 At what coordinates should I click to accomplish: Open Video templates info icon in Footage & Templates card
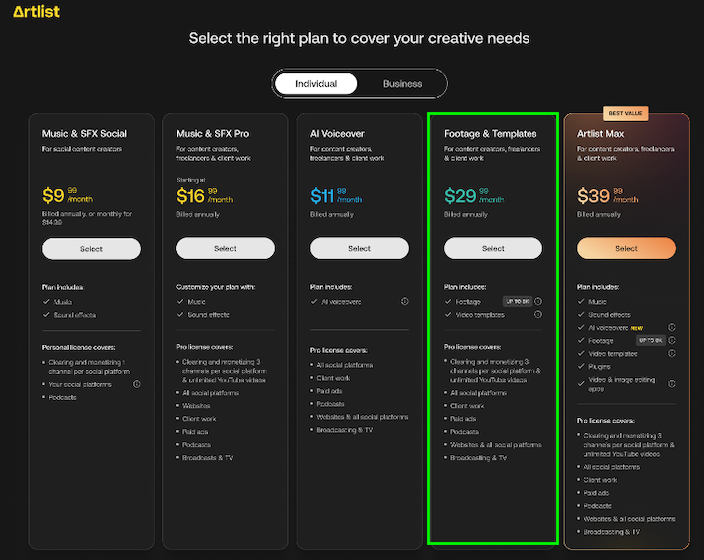[x=538, y=315]
